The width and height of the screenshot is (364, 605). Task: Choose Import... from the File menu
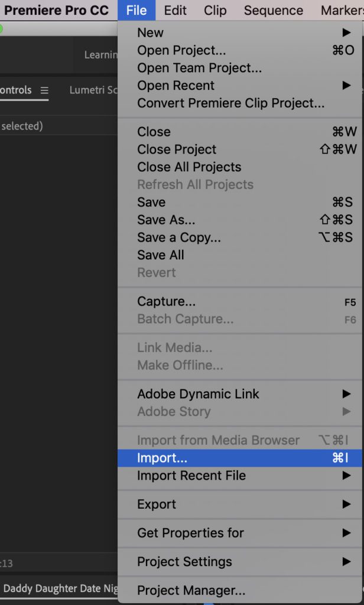[240, 458]
